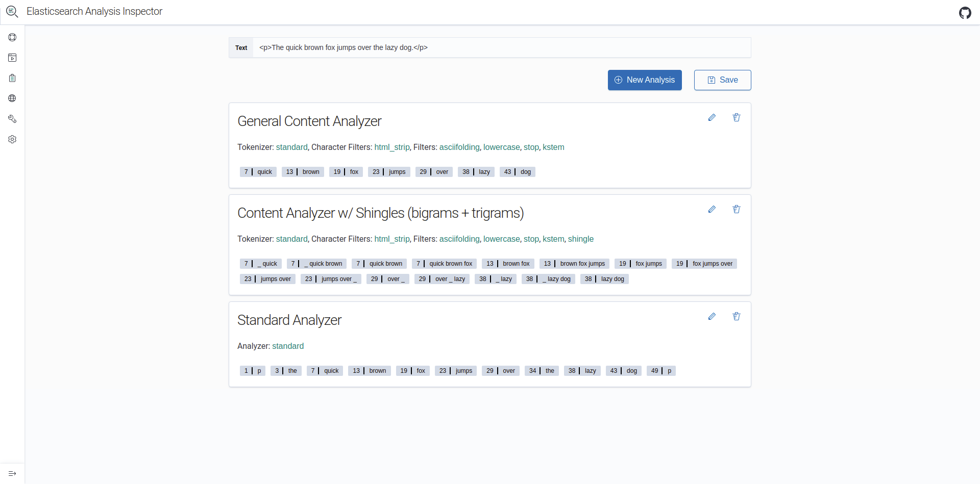
Task: Open the settings gear icon in sidebar
Action: tap(12, 139)
